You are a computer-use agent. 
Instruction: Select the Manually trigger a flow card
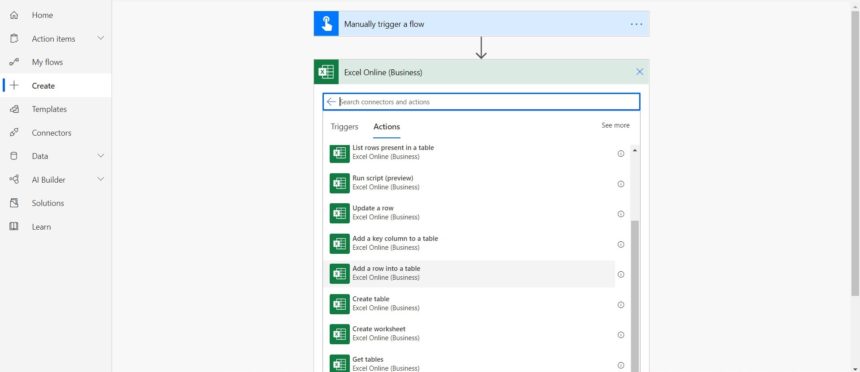coord(482,24)
